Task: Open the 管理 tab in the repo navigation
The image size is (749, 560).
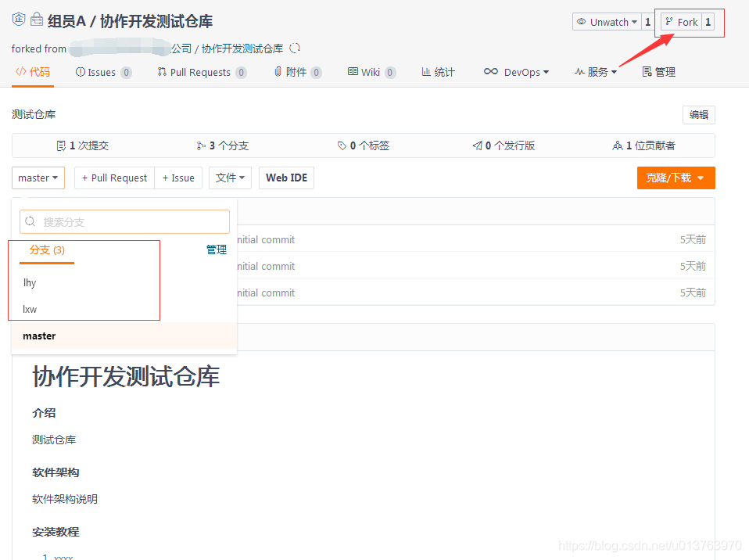Action: [659, 72]
